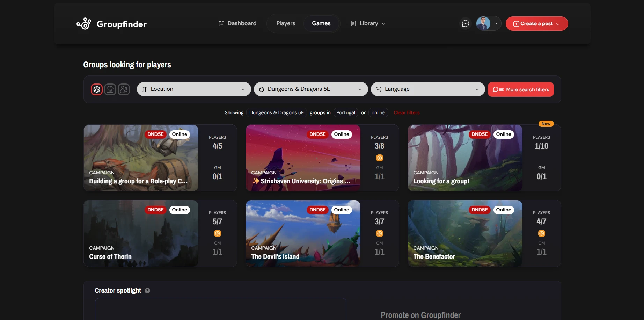The width and height of the screenshot is (644, 320).
Task: Click the Dungeons & Dragons 5E filter chip
Action: pos(277,112)
